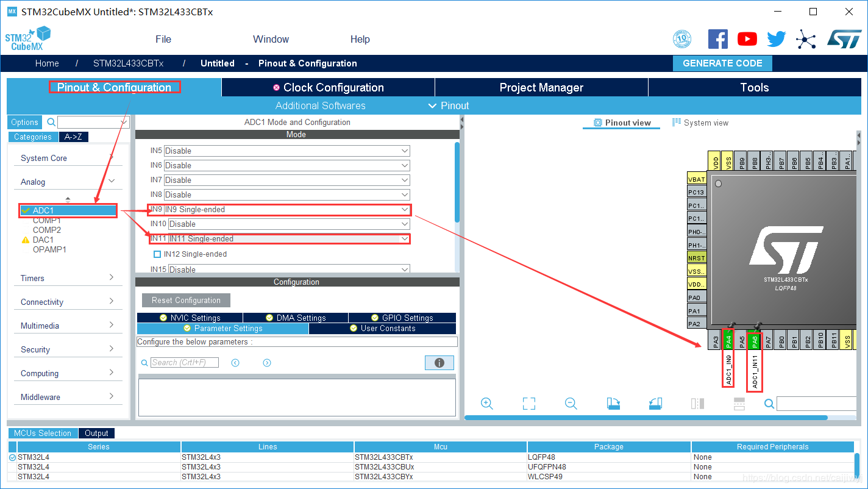Rotate the chip counter-clockwise
868x489 pixels.
pyautogui.click(x=655, y=404)
